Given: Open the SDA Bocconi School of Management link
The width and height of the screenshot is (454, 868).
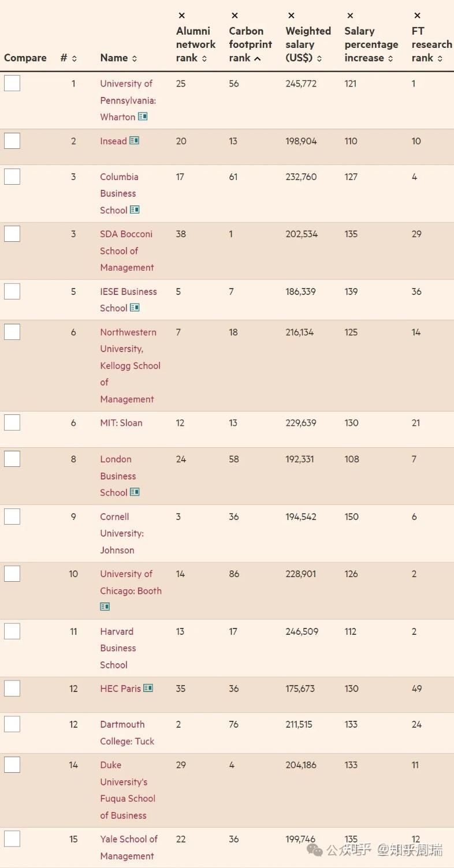Looking at the screenshot, I should [126, 250].
